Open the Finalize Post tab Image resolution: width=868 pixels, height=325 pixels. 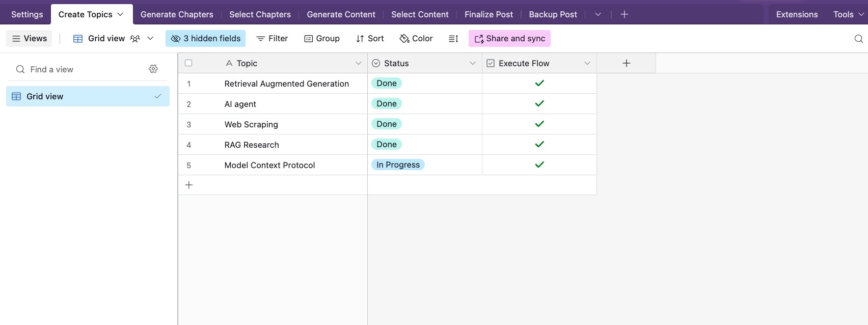[x=489, y=14]
